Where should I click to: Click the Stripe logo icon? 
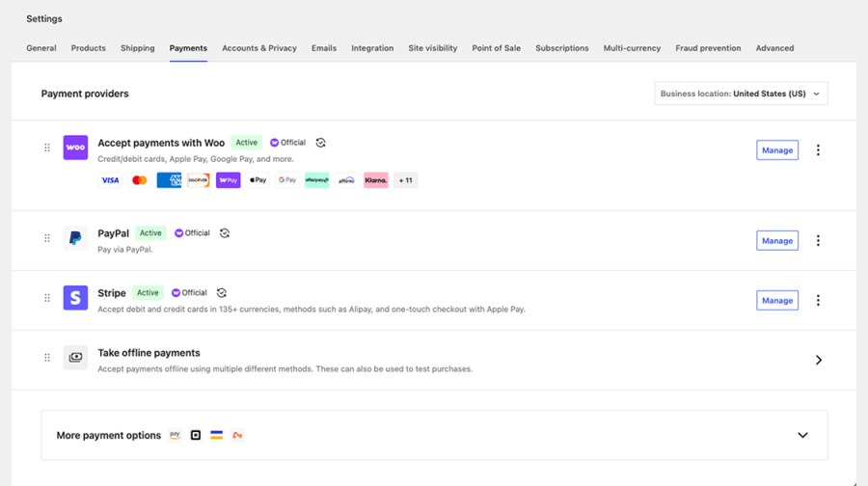click(x=75, y=298)
